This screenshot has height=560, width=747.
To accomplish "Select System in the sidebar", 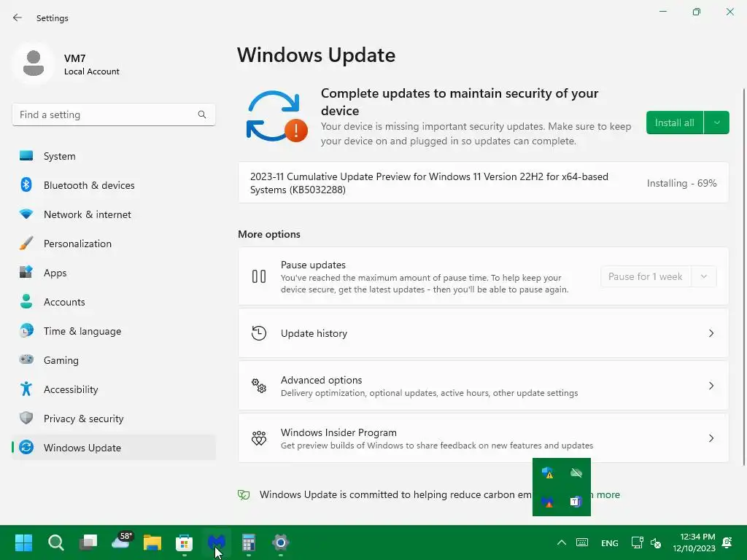I will (x=113, y=156).
